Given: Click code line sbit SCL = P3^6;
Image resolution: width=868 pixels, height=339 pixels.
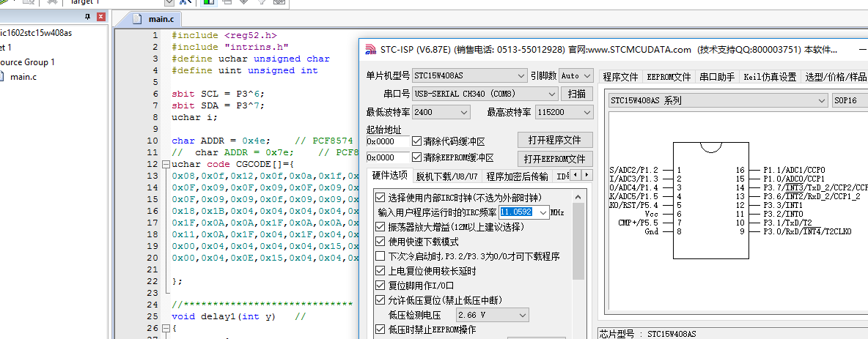Looking at the screenshot, I should point(218,94).
